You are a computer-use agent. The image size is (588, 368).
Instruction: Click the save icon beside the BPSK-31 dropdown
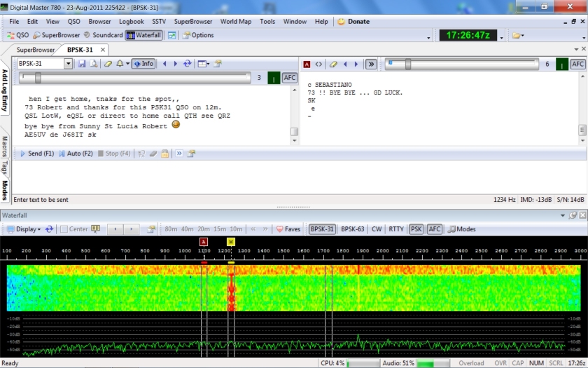click(x=82, y=64)
